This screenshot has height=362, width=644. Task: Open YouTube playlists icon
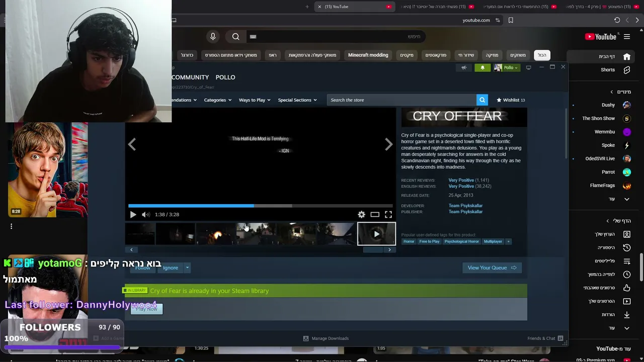pyautogui.click(x=627, y=261)
